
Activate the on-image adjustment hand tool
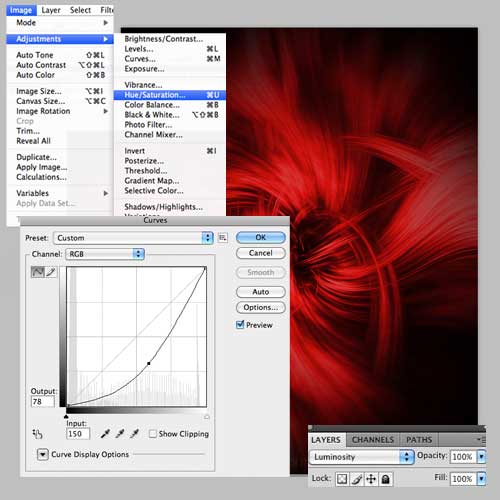coord(37,434)
